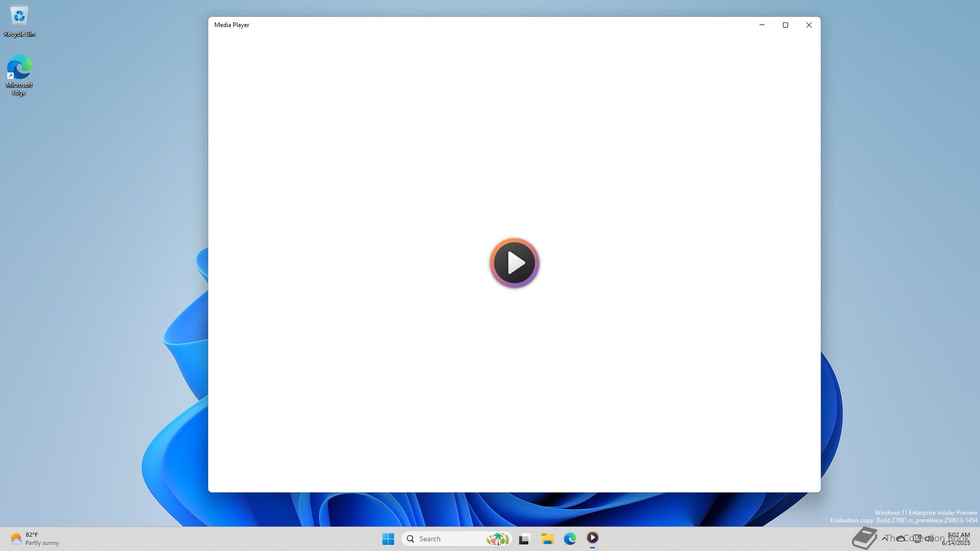
Task: Click the OneDrive cloud tray icon
Action: [x=901, y=538]
